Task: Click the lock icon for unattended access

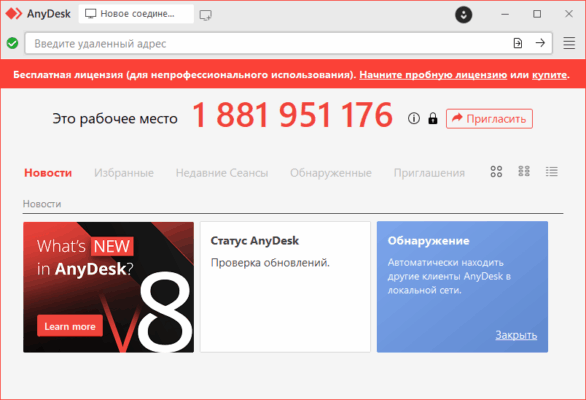Action: [x=433, y=118]
